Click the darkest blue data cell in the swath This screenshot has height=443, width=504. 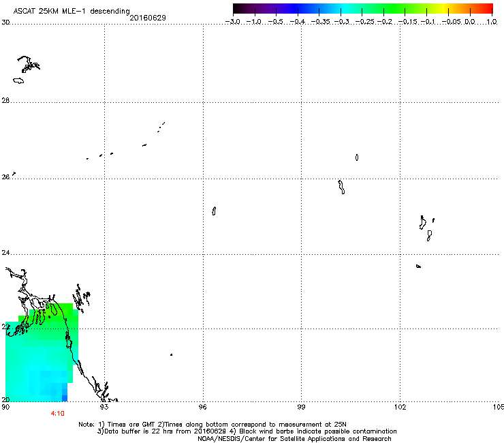(64, 398)
